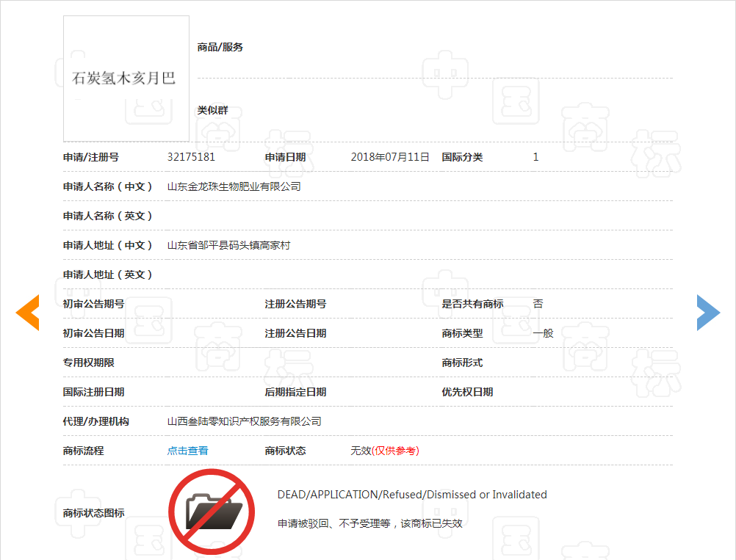Click the blue next arrow
Viewport: 736px width, 560px height.
[708, 312]
